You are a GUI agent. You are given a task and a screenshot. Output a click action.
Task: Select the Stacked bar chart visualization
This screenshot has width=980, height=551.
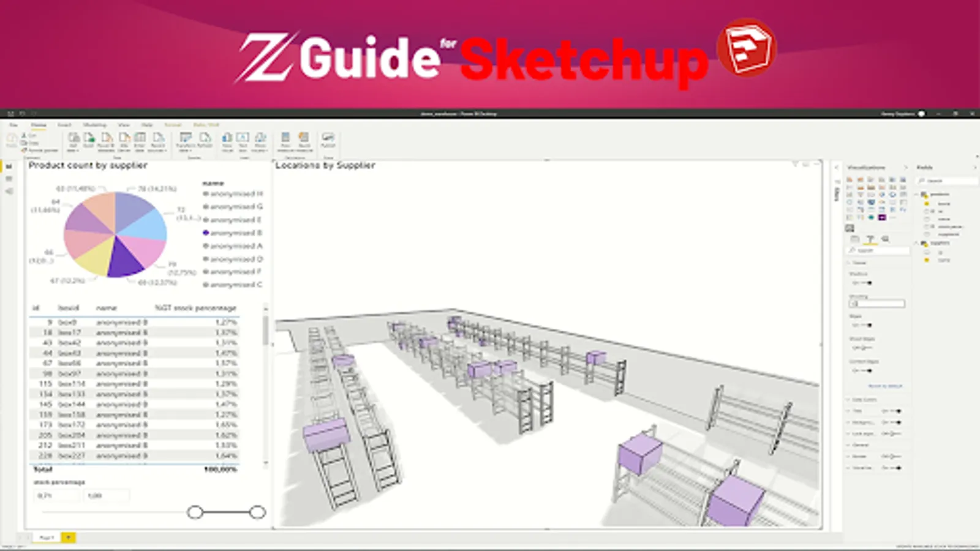click(850, 180)
